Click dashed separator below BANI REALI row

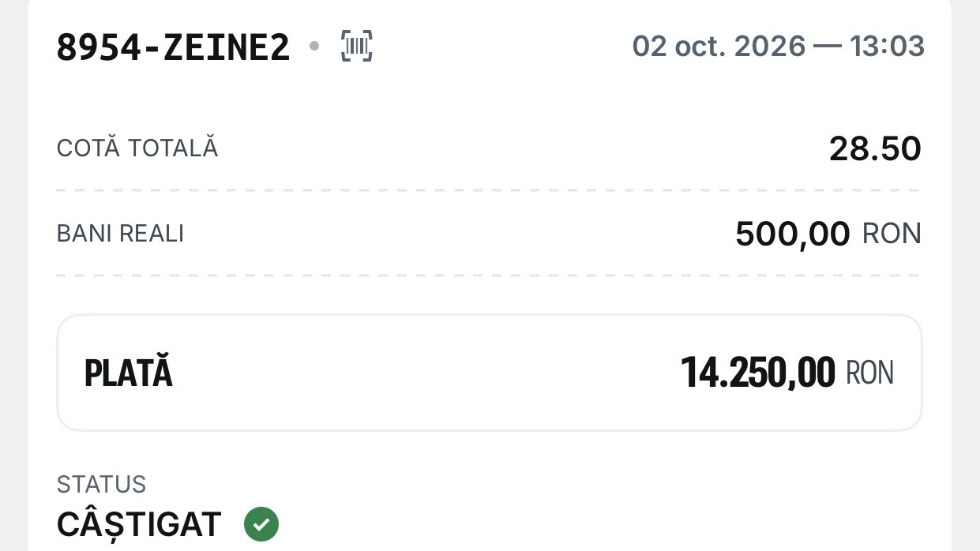[488, 275]
